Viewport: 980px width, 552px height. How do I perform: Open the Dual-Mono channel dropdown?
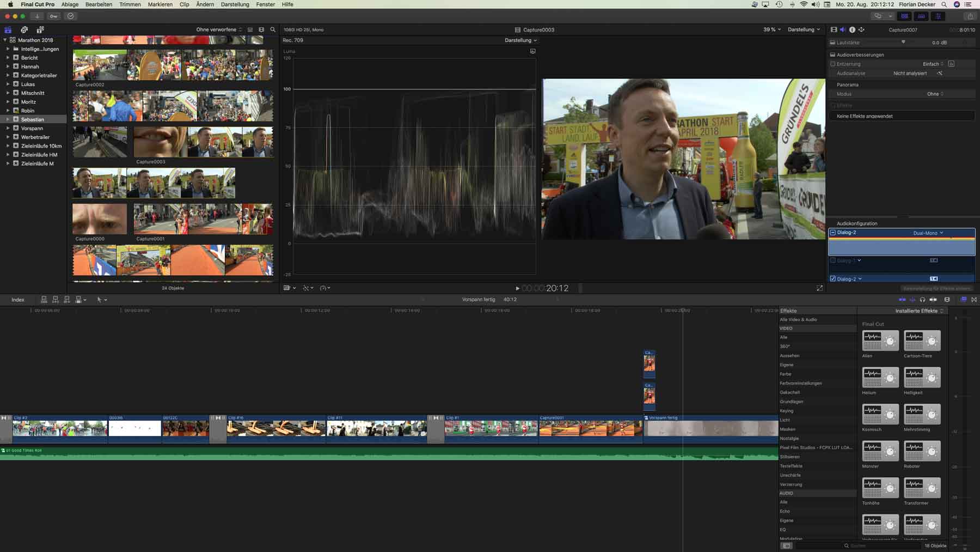(928, 233)
